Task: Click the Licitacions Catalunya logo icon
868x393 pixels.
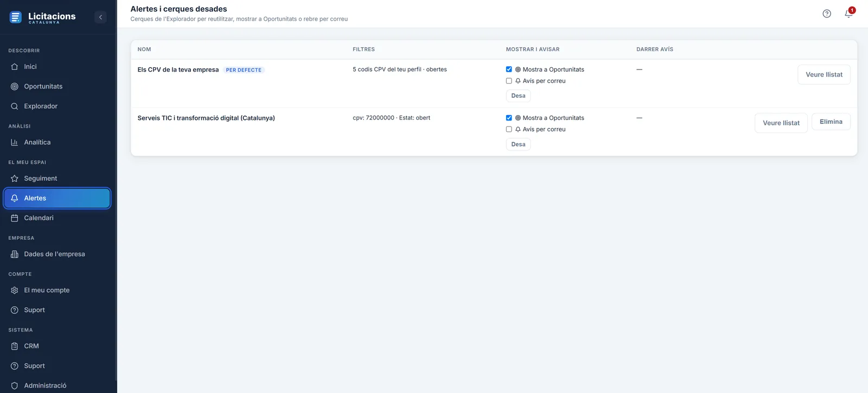Action: tap(15, 17)
